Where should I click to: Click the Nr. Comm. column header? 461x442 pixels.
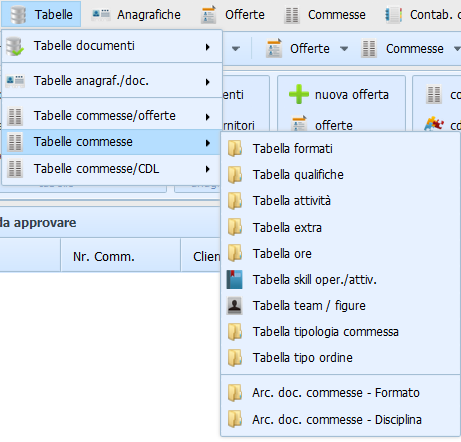point(121,255)
